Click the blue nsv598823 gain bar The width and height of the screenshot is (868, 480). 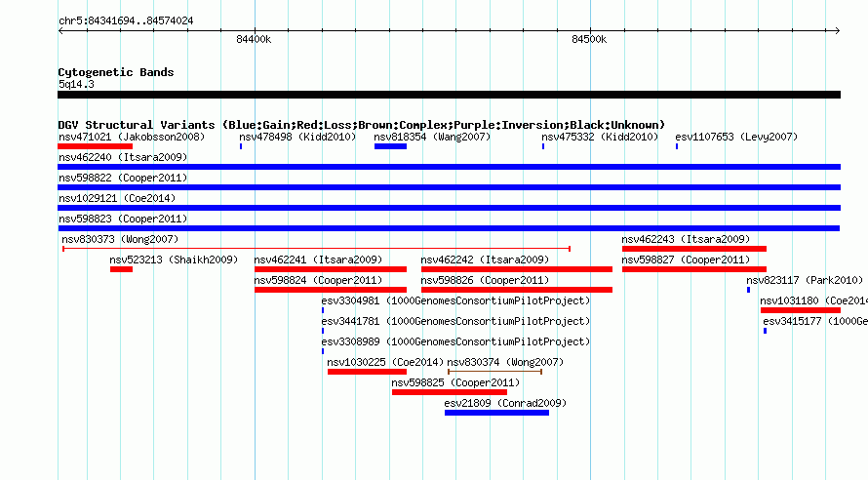(x=449, y=228)
